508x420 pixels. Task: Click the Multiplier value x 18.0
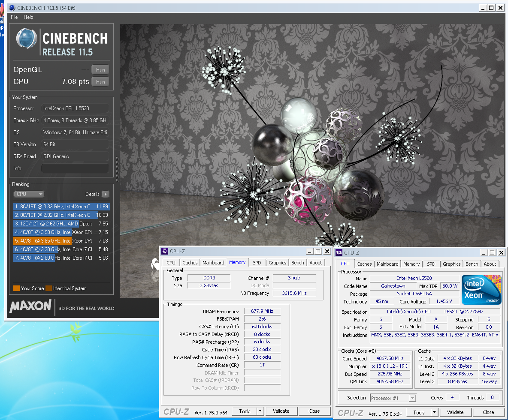[x=390, y=366]
